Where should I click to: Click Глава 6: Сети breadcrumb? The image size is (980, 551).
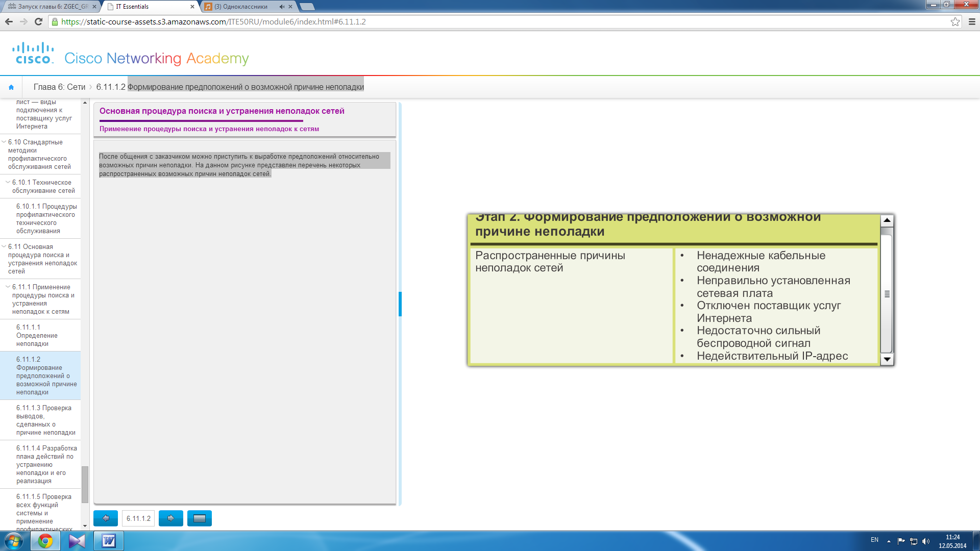pyautogui.click(x=59, y=87)
